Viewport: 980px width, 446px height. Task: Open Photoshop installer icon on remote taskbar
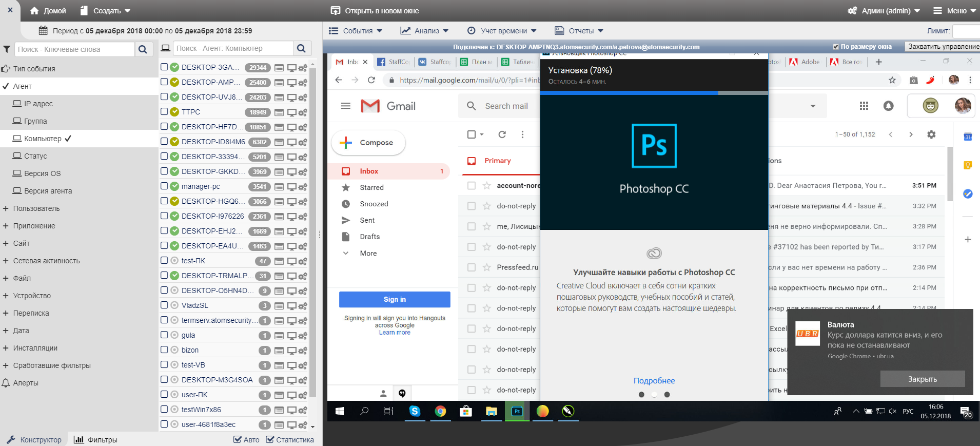(517, 411)
